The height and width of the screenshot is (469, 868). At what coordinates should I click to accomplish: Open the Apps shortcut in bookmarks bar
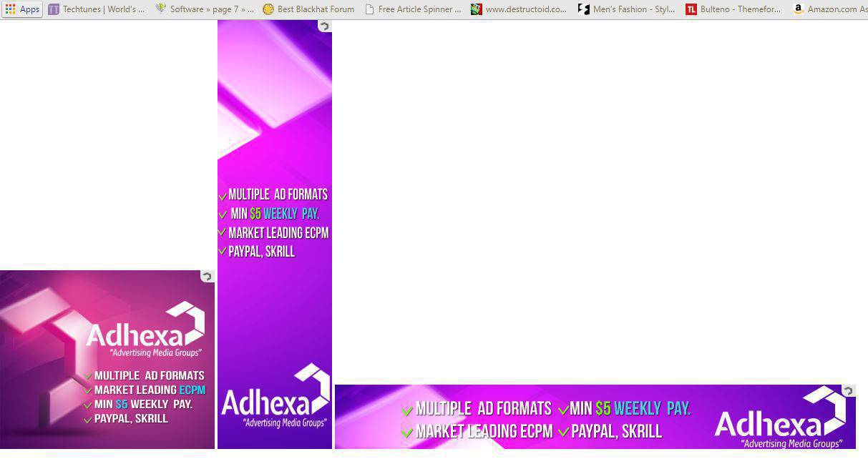22,9
